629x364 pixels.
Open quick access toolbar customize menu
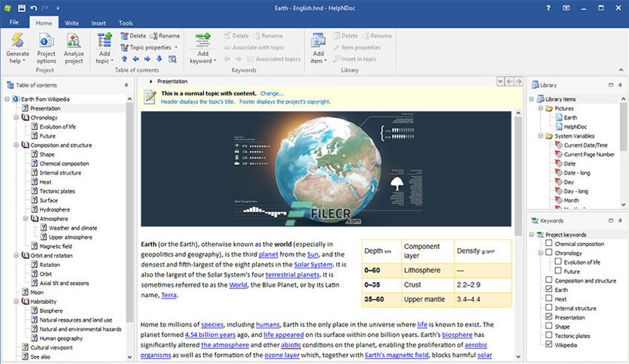[x=58, y=8]
